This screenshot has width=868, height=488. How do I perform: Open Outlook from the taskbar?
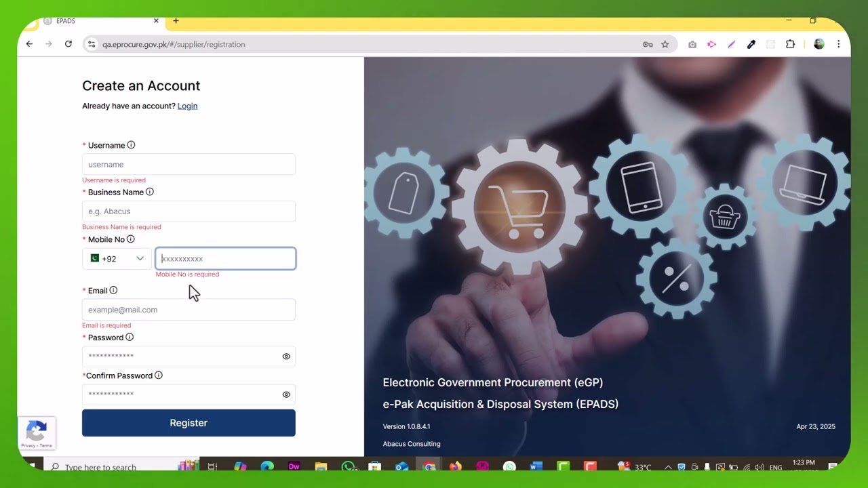pyautogui.click(x=401, y=467)
